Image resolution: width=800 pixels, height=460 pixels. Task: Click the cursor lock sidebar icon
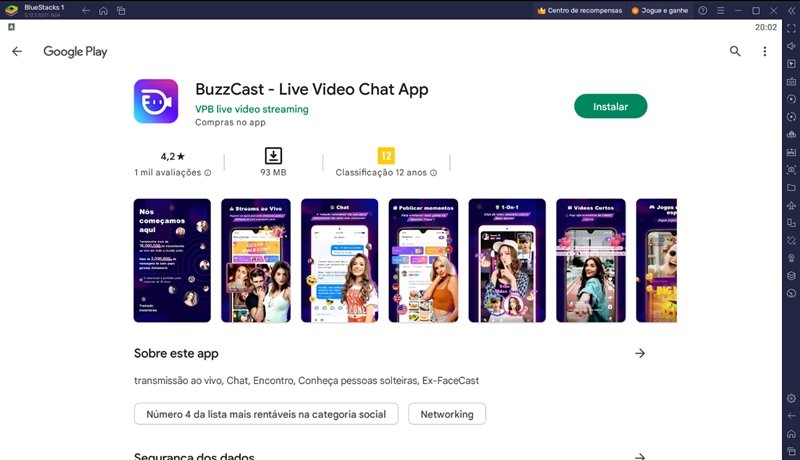pos(791,64)
